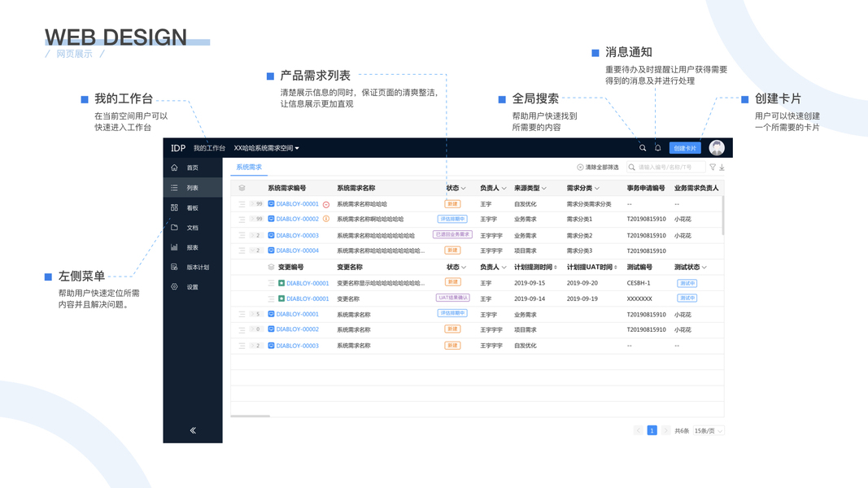
Task: Click the 创建卡片 button
Action: tap(685, 148)
